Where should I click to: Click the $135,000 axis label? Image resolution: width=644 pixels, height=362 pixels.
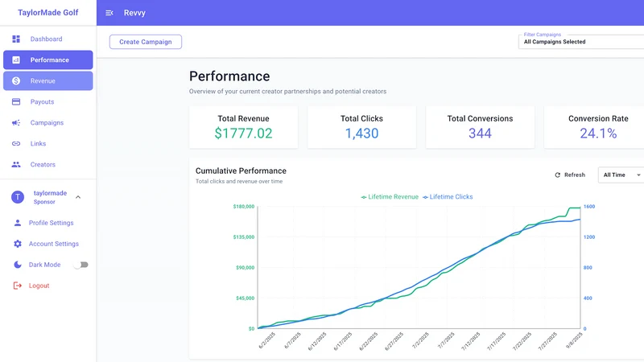(x=244, y=237)
